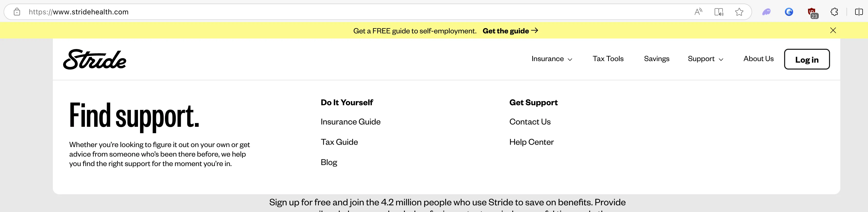Click the About Us nav link
This screenshot has height=212, width=868.
point(758,59)
